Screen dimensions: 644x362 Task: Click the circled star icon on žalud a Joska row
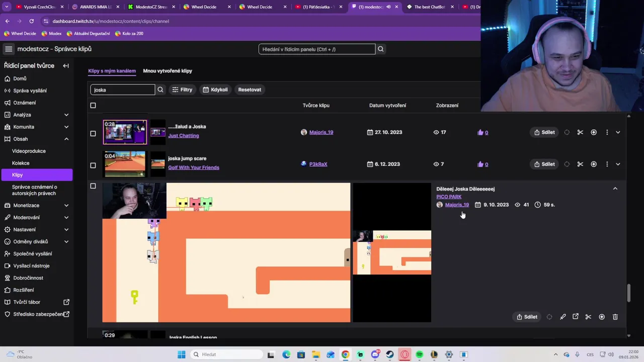[x=594, y=132]
